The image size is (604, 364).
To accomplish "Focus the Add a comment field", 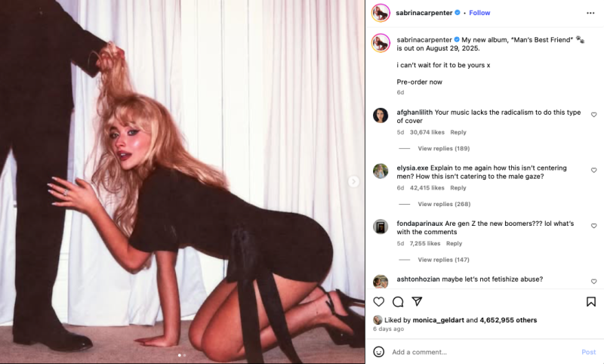I will (x=483, y=352).
